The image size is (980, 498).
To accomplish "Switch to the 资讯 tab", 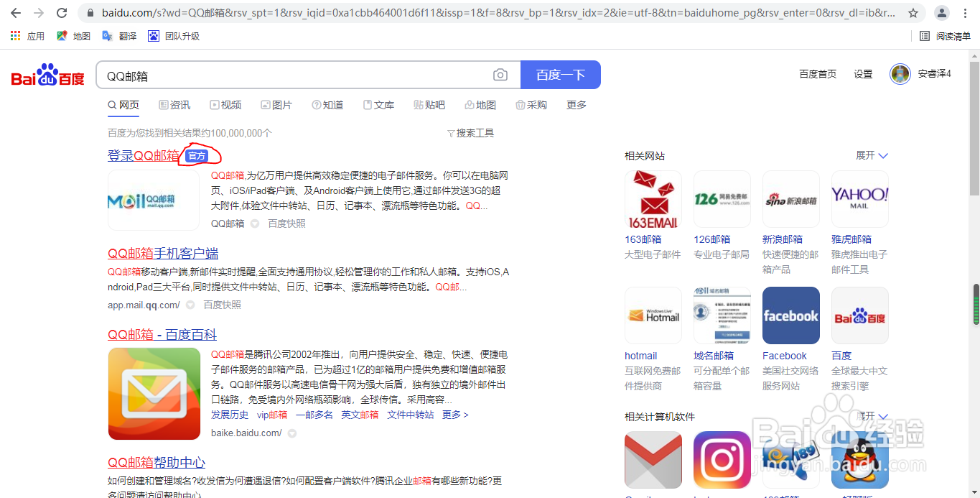I will tap(174, 105).
